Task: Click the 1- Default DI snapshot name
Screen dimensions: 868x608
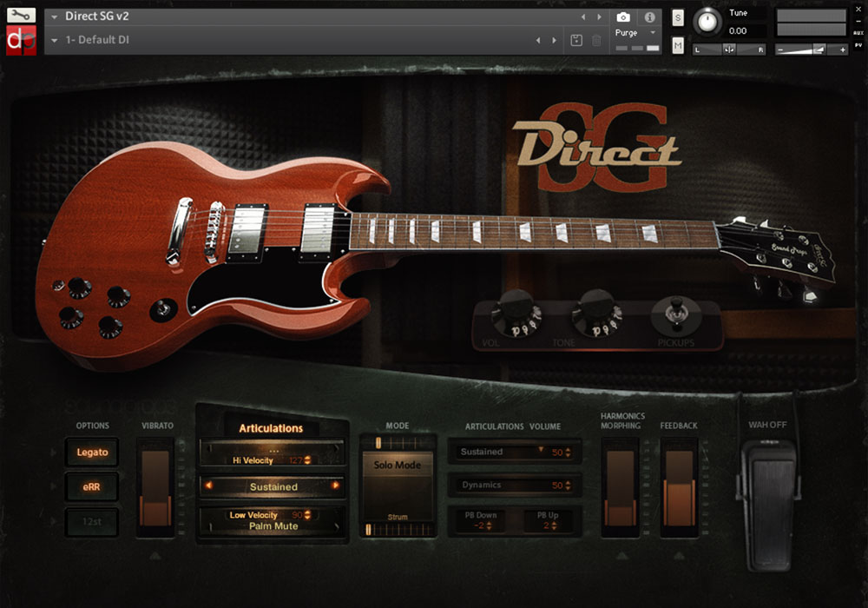Action: [97, 40]
